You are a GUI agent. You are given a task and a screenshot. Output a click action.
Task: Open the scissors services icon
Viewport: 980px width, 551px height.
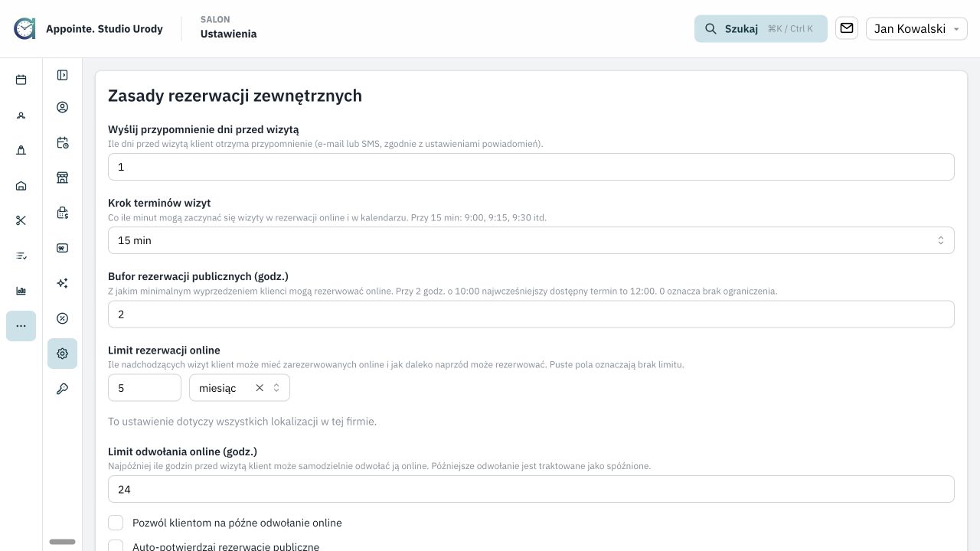click(x=21, y=220)
